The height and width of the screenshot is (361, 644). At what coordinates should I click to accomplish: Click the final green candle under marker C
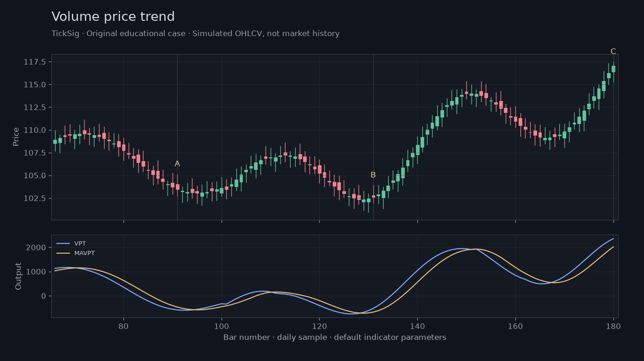pos(613,69)
